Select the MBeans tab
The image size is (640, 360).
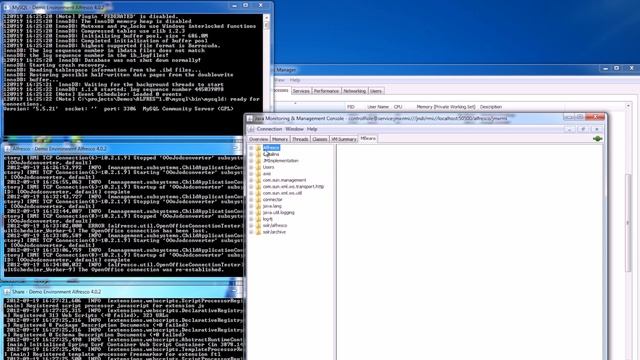368,139
